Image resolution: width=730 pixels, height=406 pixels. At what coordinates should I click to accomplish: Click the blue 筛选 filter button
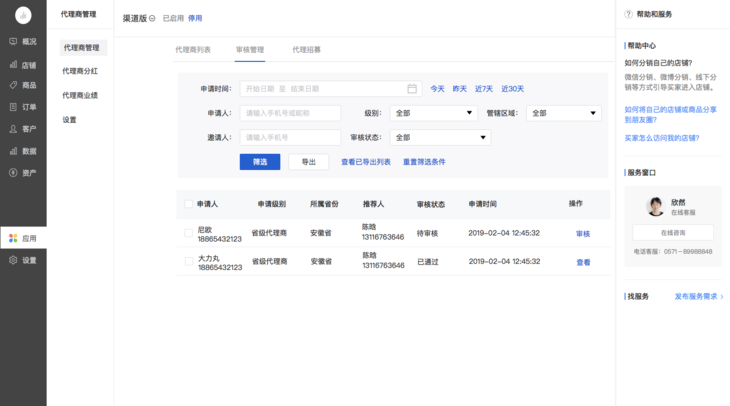(x=259, y=162)
